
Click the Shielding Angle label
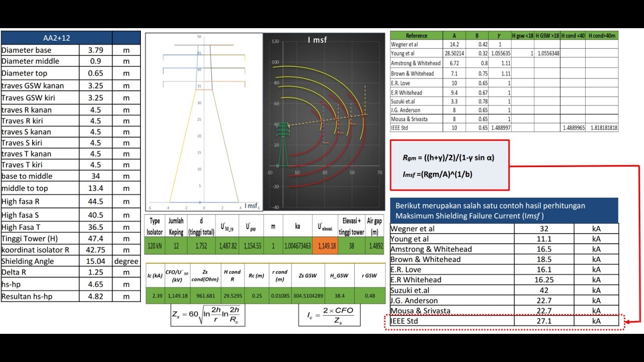28,261
